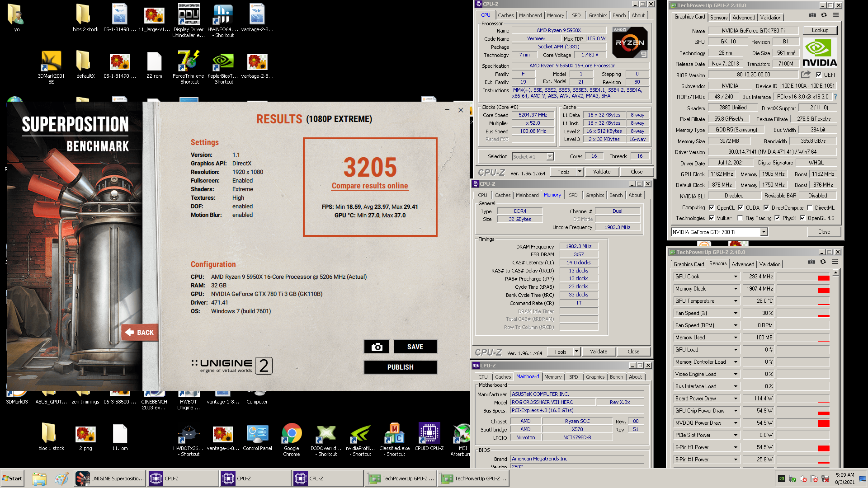Open hamburger menu in GPU-Z Sensors window
This screenshot has width=868, height=488.
coord(835,262)
